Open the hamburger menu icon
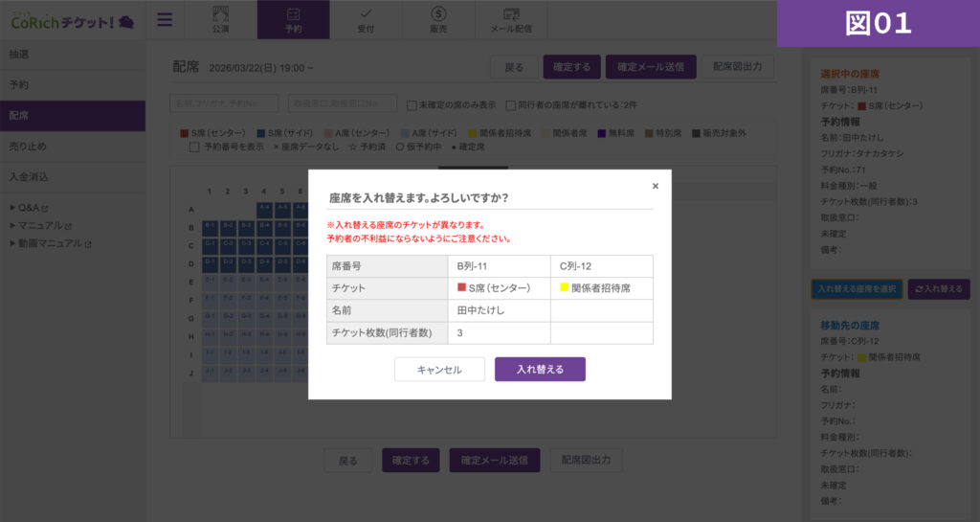The height and width of the screenshot is (522, 980). 165,20
